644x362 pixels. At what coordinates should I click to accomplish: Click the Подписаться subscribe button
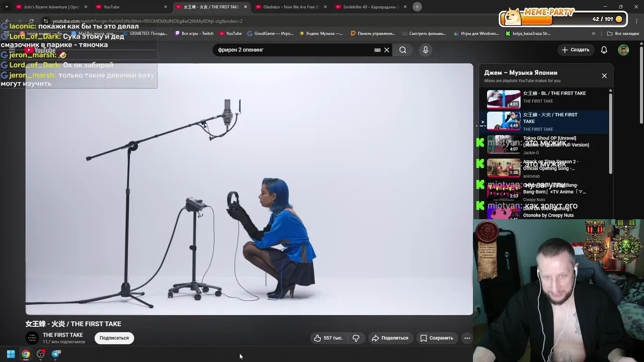click(x=114, y=338)
